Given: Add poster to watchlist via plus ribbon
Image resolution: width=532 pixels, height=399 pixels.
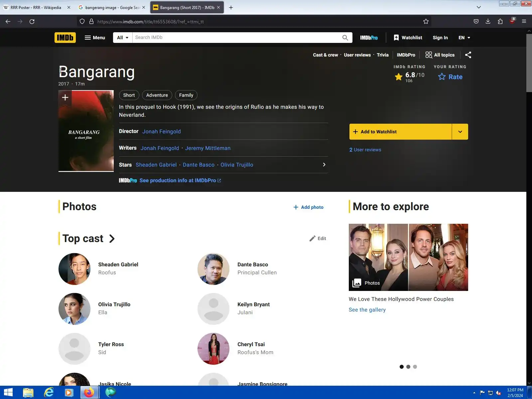Looking at the screenshot, I should pos(65,97).
